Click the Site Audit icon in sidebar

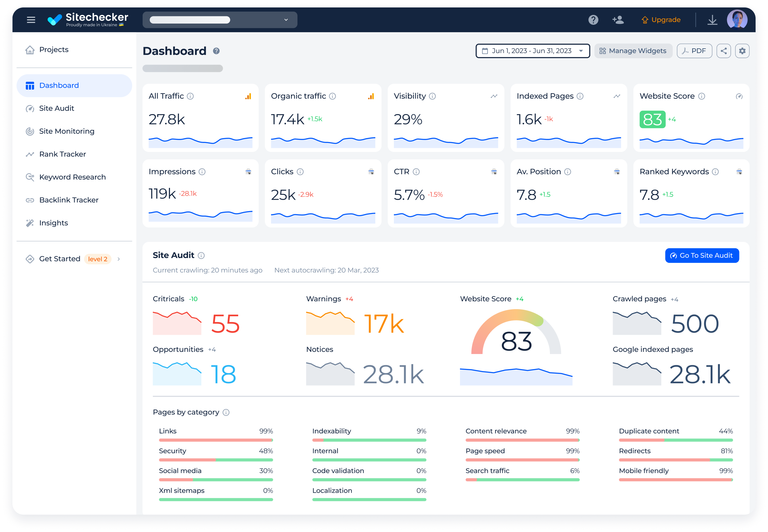tap(30, 108)
